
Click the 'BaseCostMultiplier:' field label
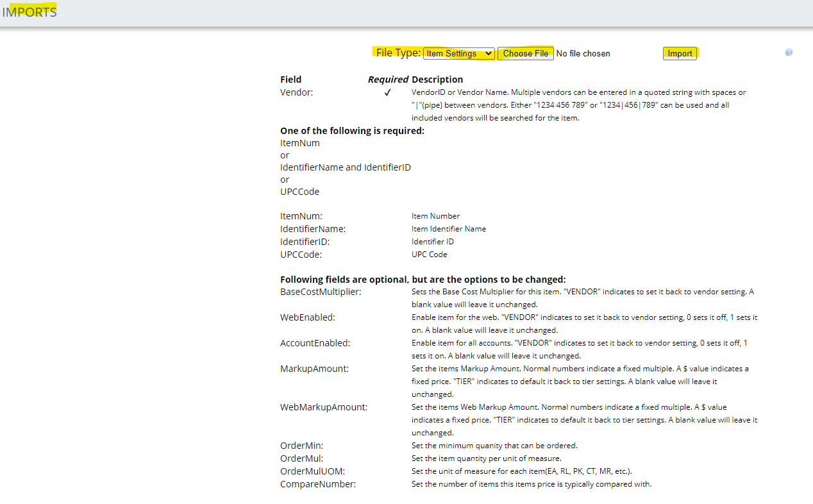[x=321, y=292]
